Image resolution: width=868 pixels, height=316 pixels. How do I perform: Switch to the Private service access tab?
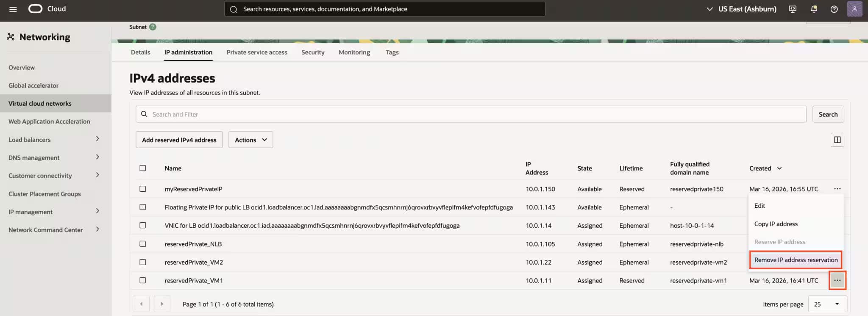[x=257, y=52]
